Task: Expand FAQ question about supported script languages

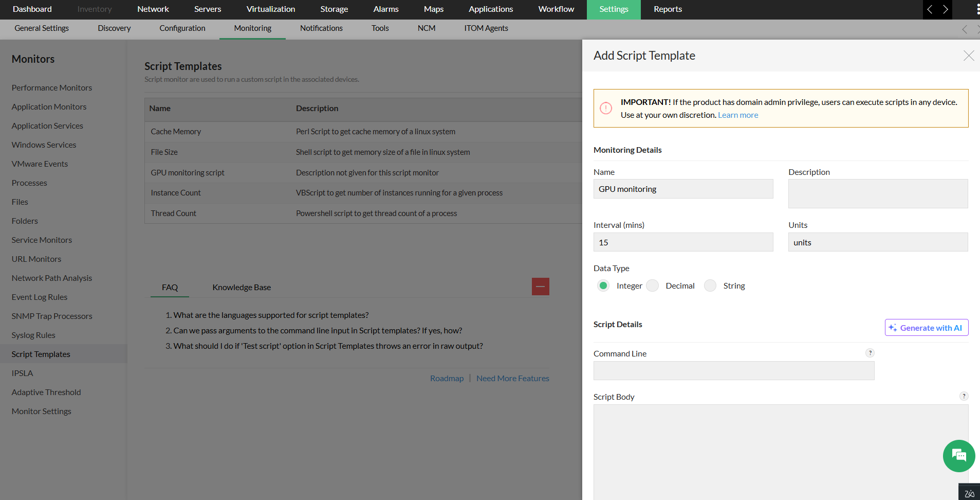Action: coord(271,315)
